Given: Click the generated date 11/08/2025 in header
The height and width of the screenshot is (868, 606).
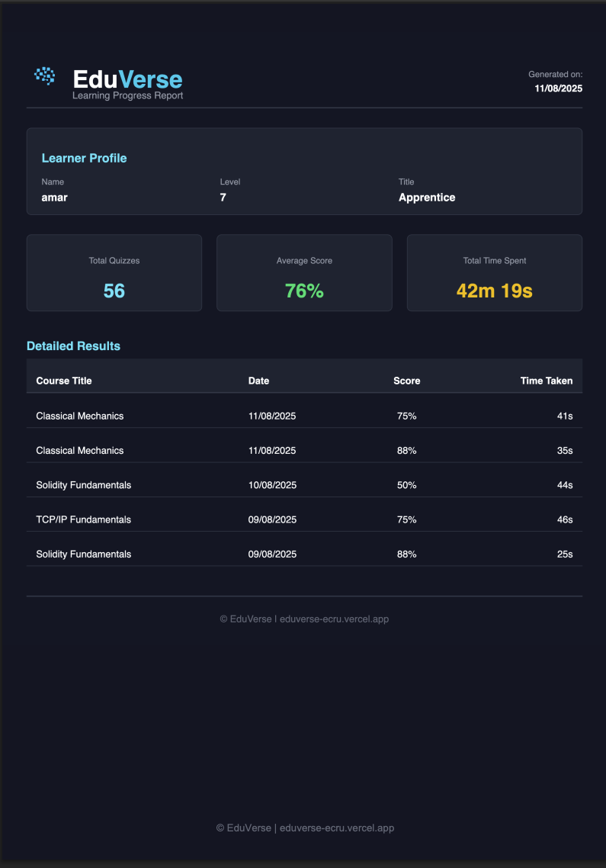Looking at the screenshot, I should (x=558, y=88).
